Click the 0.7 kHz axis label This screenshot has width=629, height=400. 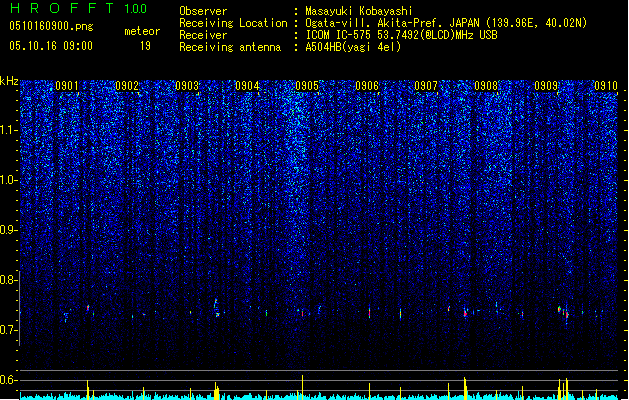[x=9, y=330]
